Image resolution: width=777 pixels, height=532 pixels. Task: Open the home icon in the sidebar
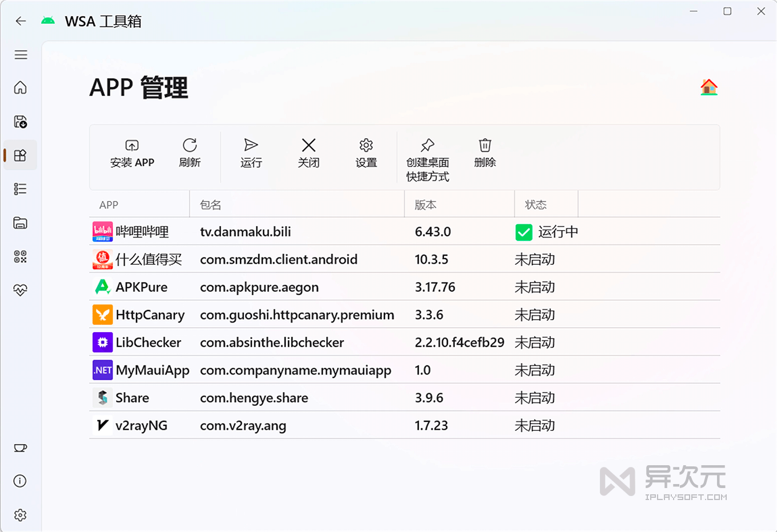click(20, 87)
